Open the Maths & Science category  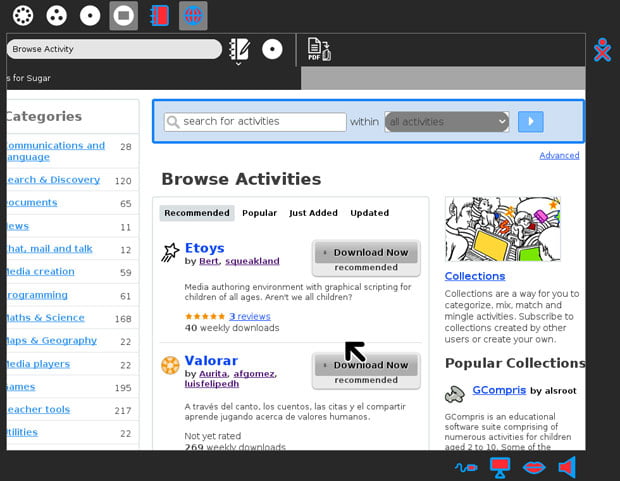click(45, 318)
